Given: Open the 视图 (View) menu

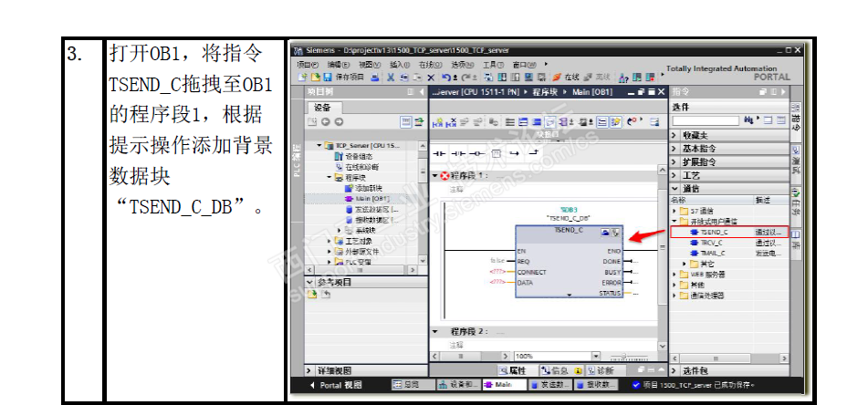Looking at the screenshot, I should click(x=370, y=65).
